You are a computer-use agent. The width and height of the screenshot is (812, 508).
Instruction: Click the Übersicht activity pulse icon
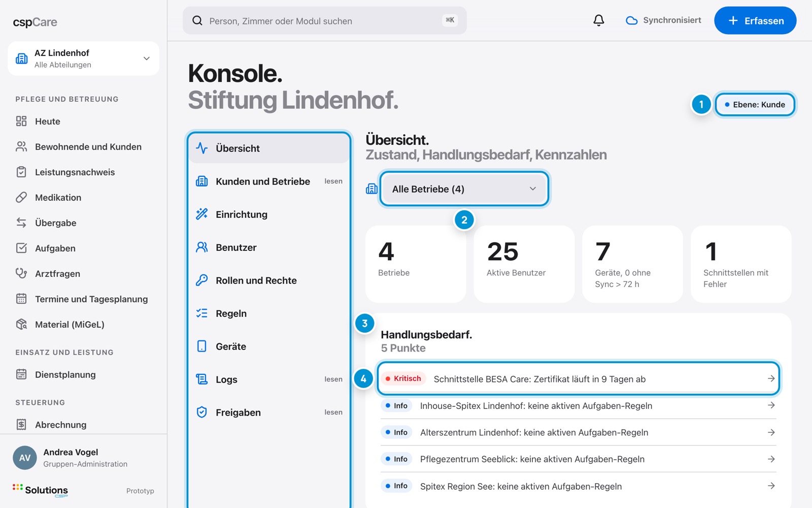[x=202, y=148]
